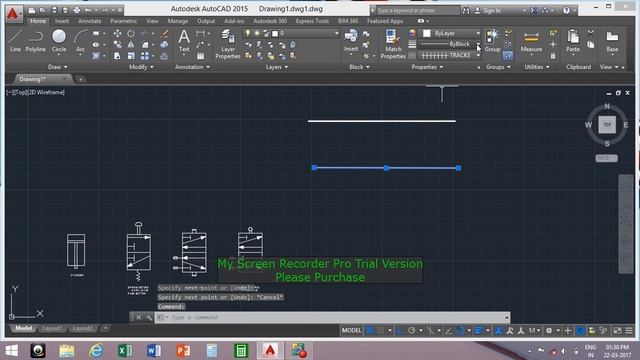Viewport: 640px width, 360px height.
Task: Toggle polar tracking in status bar
Action: click(x=411, y=330)
